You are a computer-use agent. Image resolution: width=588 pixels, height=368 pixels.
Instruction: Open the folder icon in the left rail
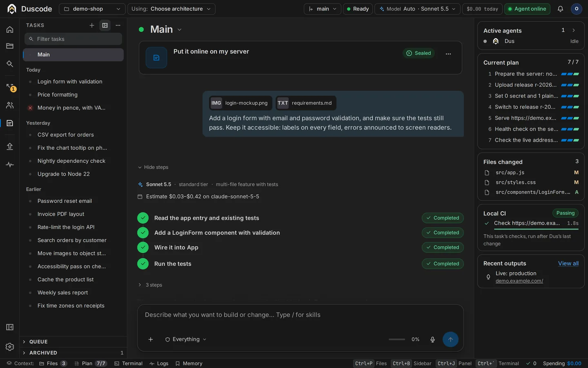pyautogui.click(x=10, y=46)
